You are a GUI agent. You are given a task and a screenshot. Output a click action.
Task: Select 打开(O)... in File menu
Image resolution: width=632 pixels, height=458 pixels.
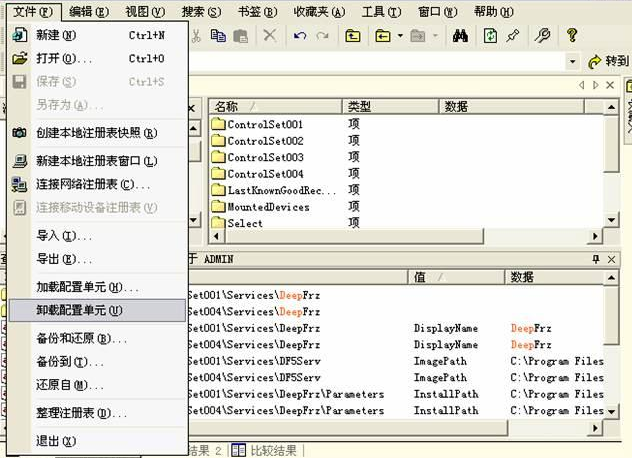[98, 59]
